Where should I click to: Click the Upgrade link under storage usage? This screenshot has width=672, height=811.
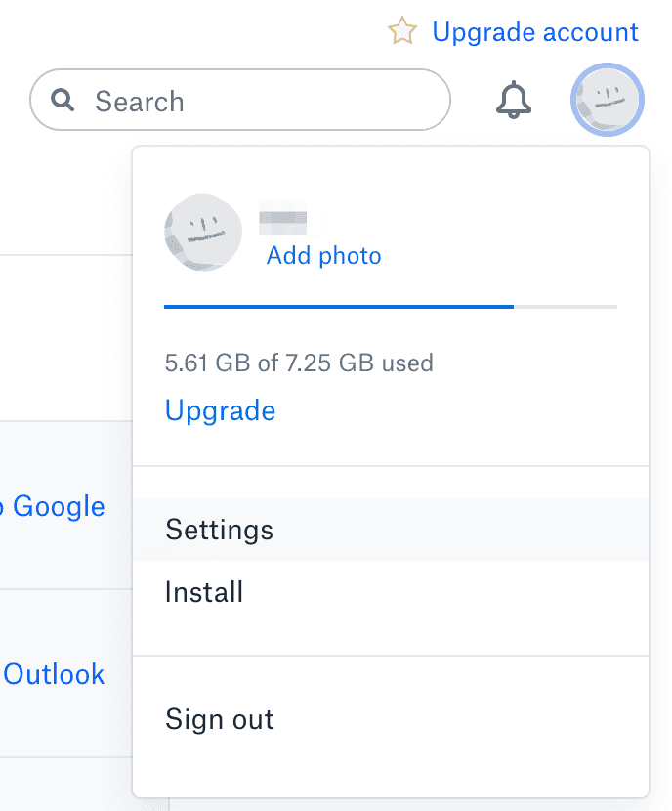click(x=221, y=410)
